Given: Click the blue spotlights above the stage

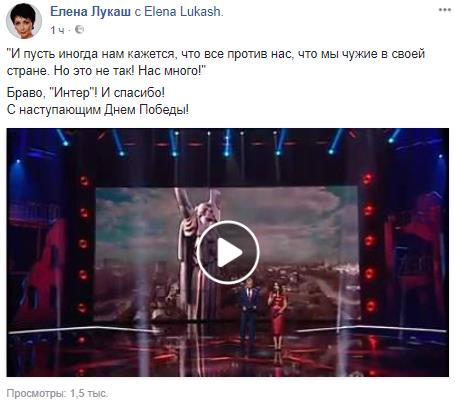Looking at the screenshot, I should 228,143.
